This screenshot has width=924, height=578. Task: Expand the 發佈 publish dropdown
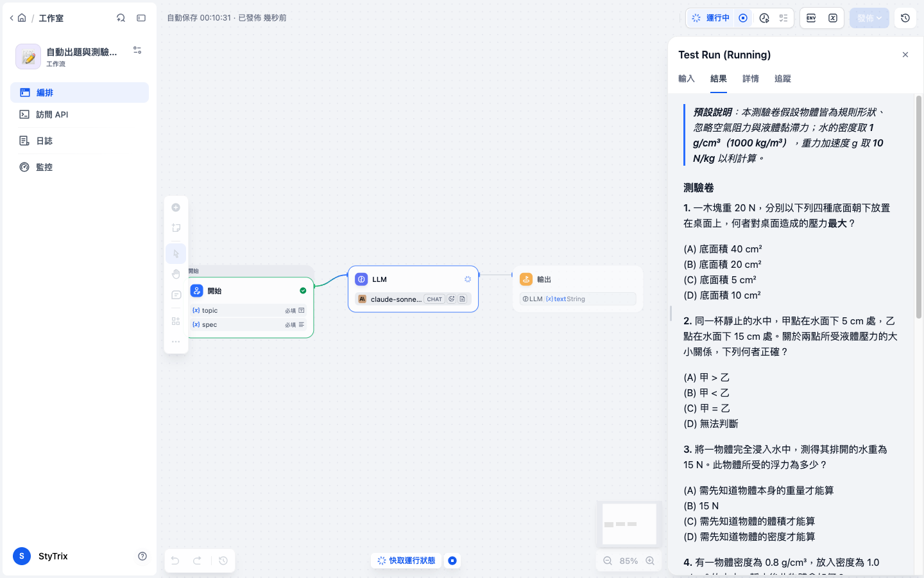869,18
